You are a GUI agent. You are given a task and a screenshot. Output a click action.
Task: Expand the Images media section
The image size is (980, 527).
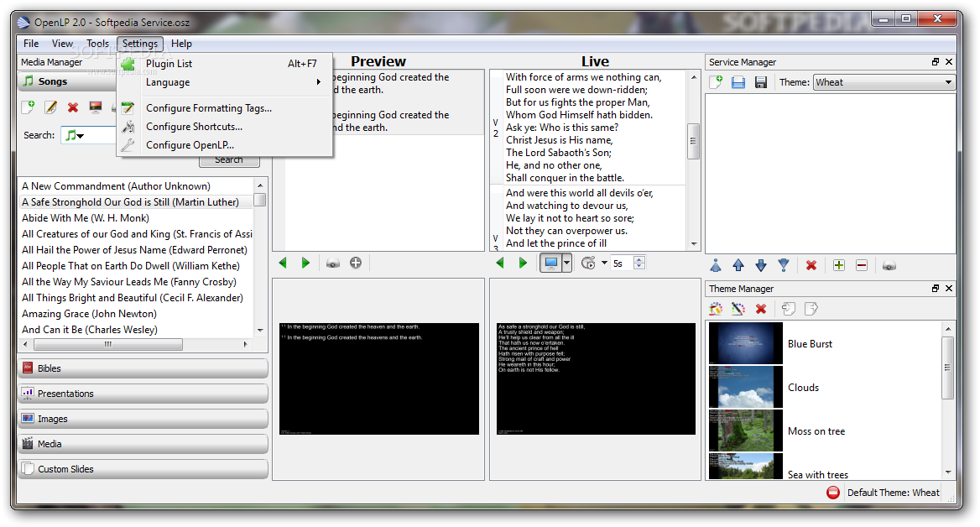[x=143, y=419]
